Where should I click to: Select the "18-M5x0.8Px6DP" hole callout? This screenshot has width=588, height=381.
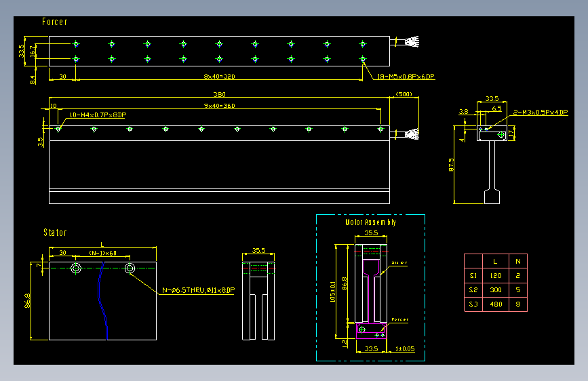coord(406,77)
